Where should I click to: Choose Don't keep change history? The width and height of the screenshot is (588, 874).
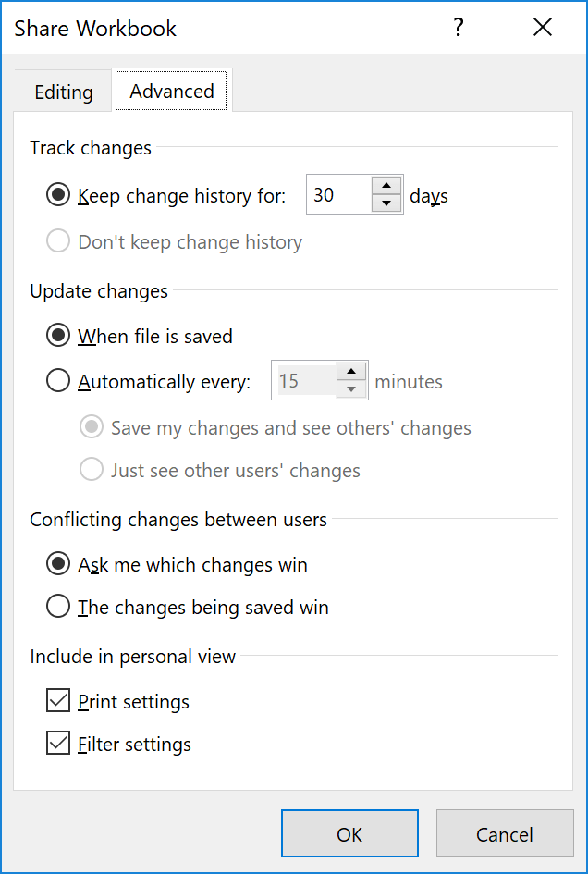click(58, 242)
